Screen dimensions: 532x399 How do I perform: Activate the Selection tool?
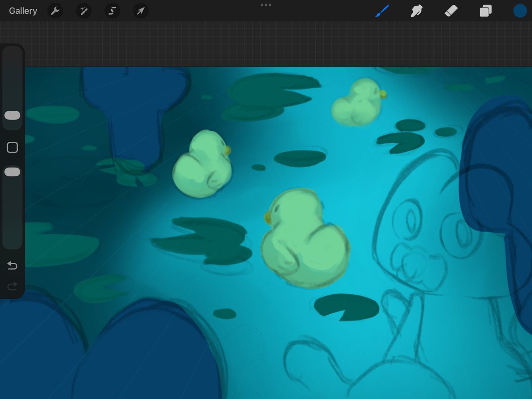(112, 11)
